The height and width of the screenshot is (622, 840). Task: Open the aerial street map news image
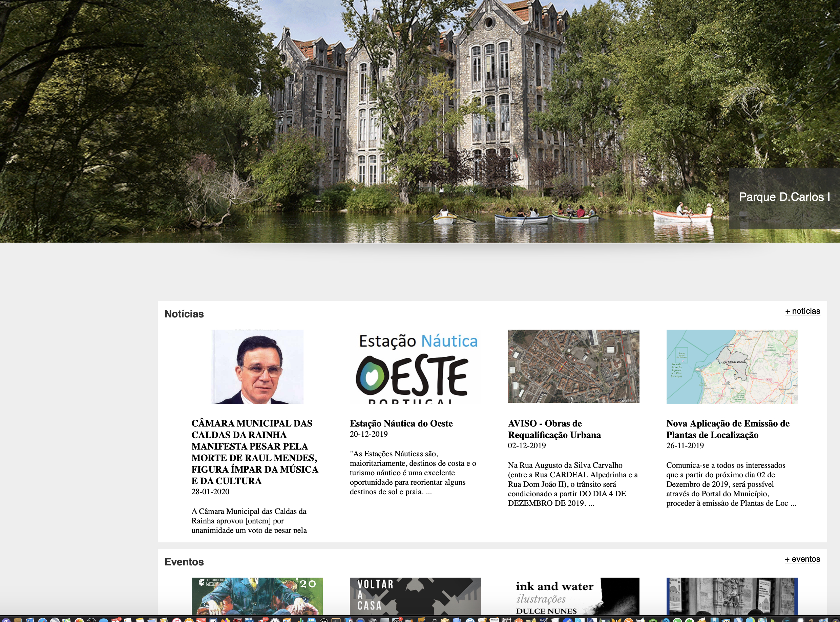(573, 366)
